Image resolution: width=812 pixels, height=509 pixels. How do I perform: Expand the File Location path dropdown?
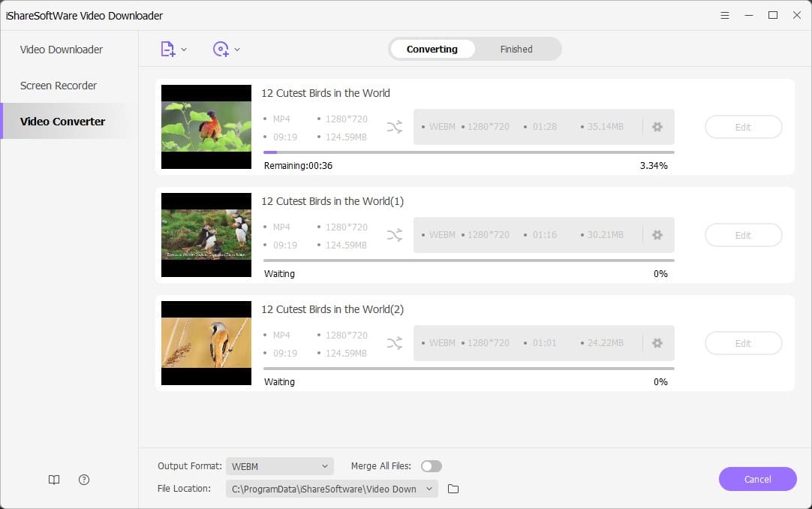[x=429, y=488]
